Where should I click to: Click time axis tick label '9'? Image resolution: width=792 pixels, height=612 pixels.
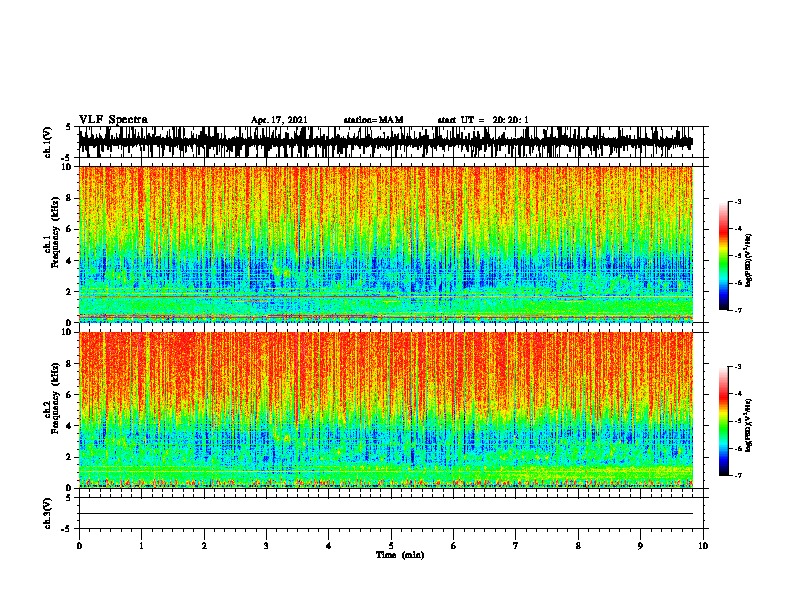640,546
